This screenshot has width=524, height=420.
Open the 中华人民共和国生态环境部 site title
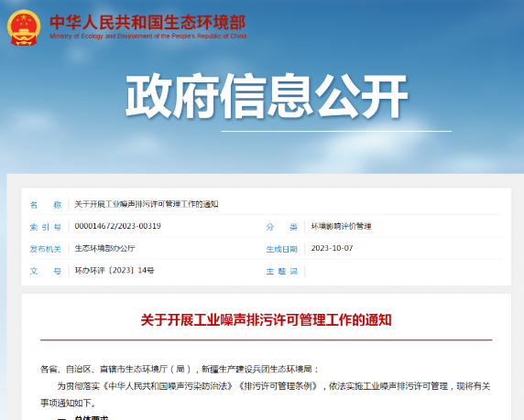147,22
